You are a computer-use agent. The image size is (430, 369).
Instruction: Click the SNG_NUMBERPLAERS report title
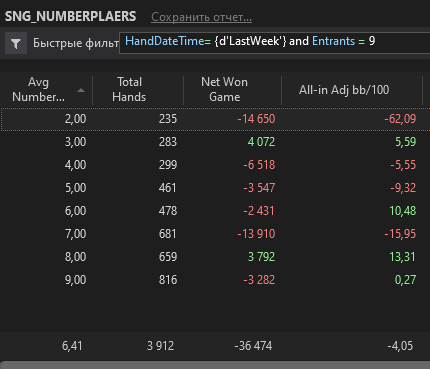click(x=70, y=16)
